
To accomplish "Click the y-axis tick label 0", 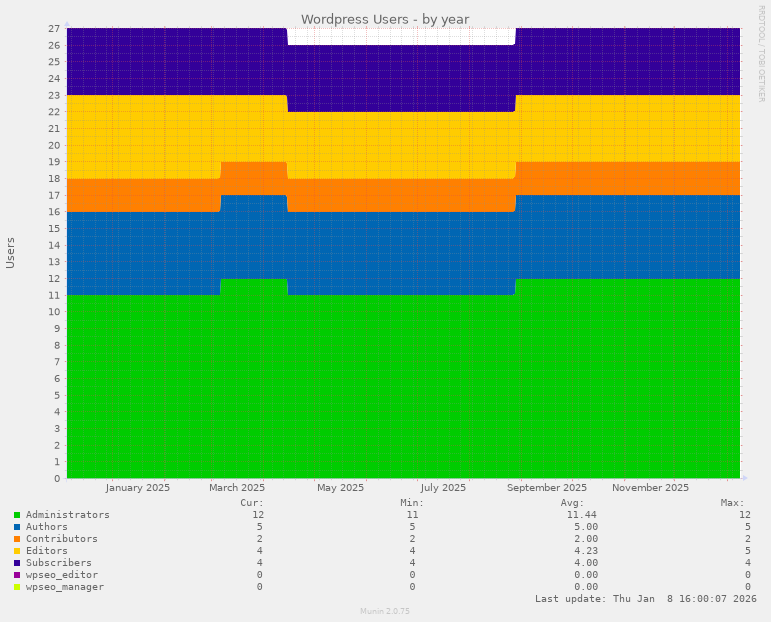I will pos(57,478).
